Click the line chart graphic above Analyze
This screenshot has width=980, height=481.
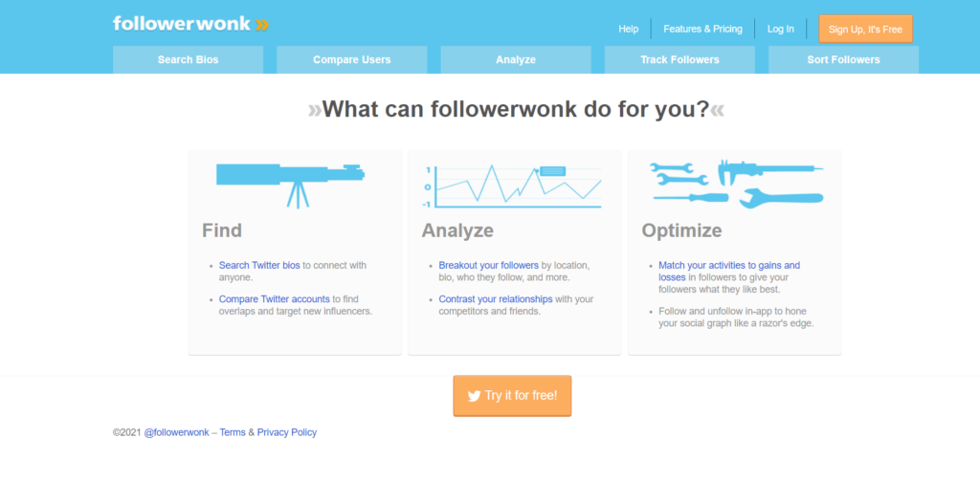point(514,185)
